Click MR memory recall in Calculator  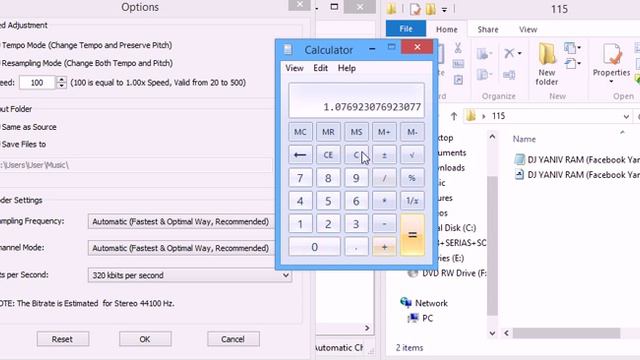point(328,132)
